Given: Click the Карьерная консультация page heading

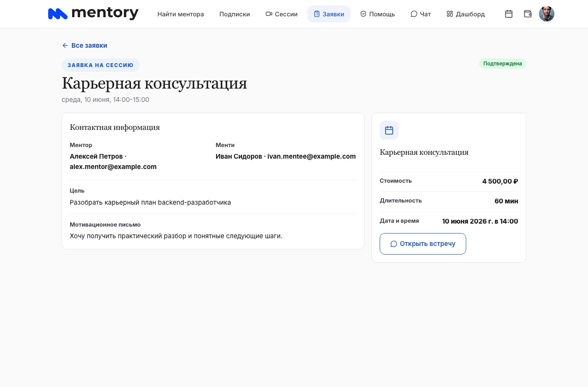Looking at the screenshot, I should pos(155,83).
